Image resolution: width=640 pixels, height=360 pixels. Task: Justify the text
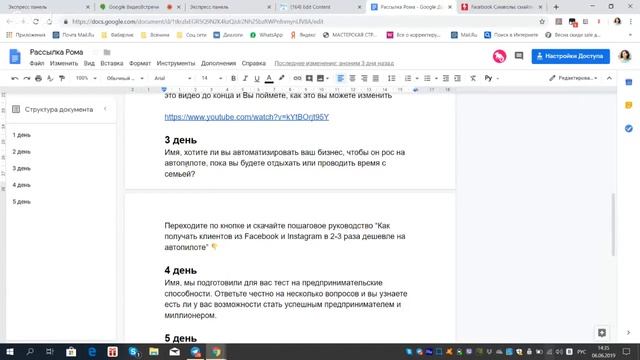pos(376,78)
